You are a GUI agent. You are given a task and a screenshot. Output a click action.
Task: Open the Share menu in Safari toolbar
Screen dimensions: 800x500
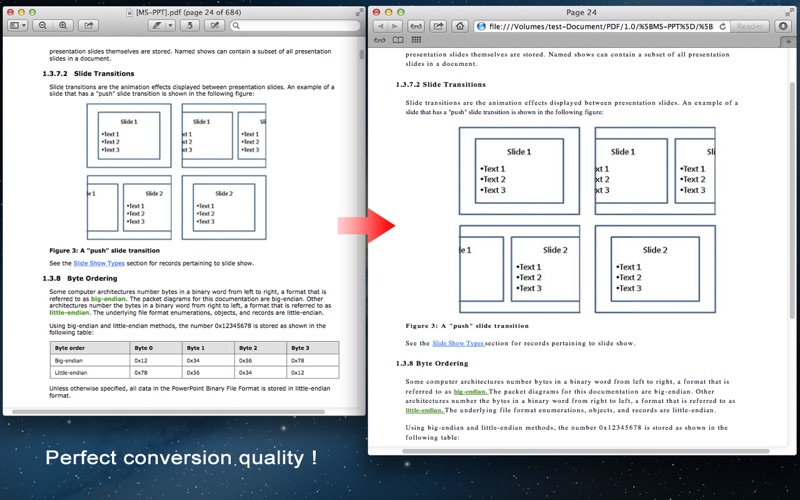click(x=438, y=26)
